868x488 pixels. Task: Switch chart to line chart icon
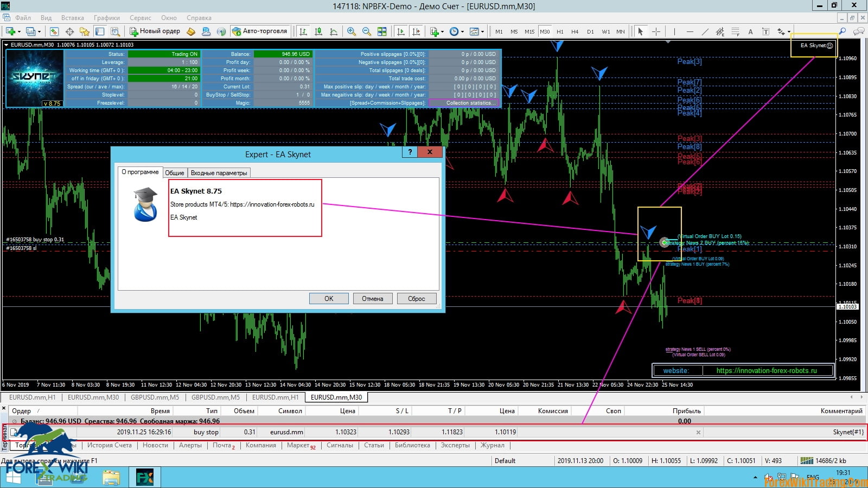tap(334, 31)
